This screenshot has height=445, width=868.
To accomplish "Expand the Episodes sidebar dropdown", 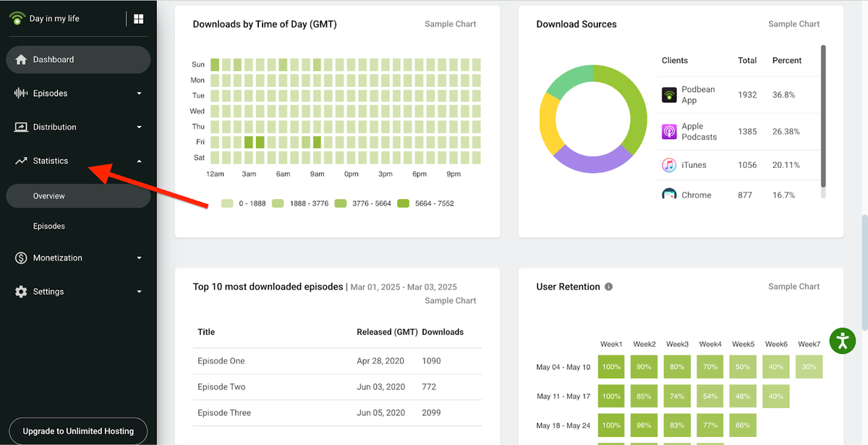I will tap(139, 93).
